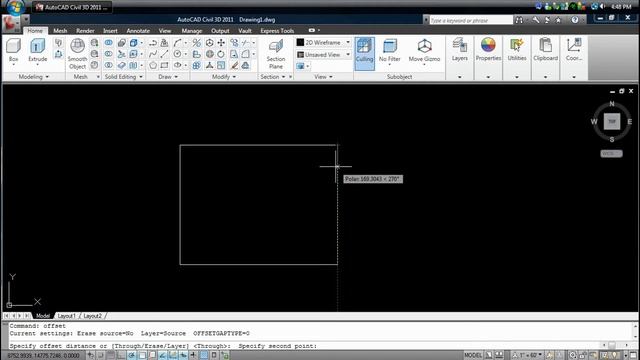Image resolution: width=640 pixels, height=360 pixels.
Task: Select the Slice tool in Solid Editing
Action: (121, 54)
